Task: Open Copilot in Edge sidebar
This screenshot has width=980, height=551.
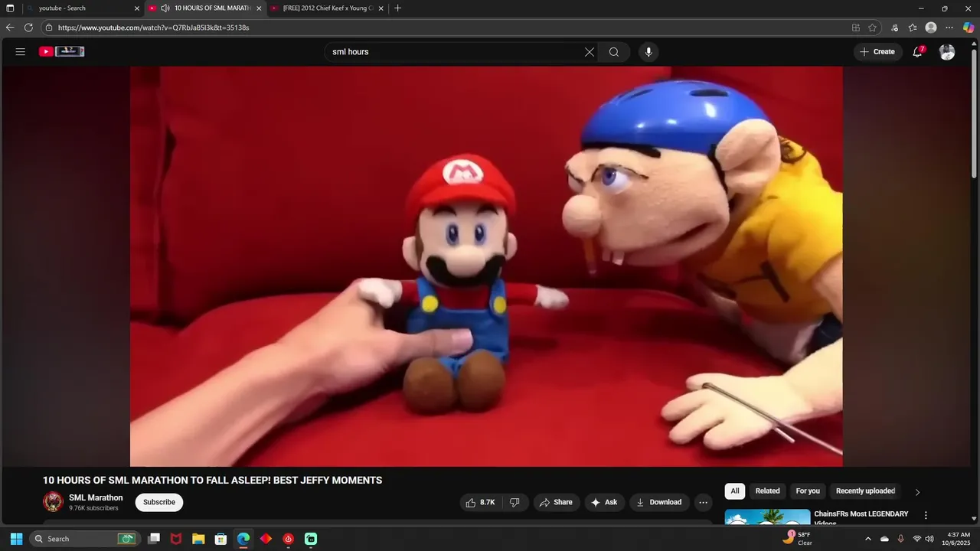Action: pos(969,28)
